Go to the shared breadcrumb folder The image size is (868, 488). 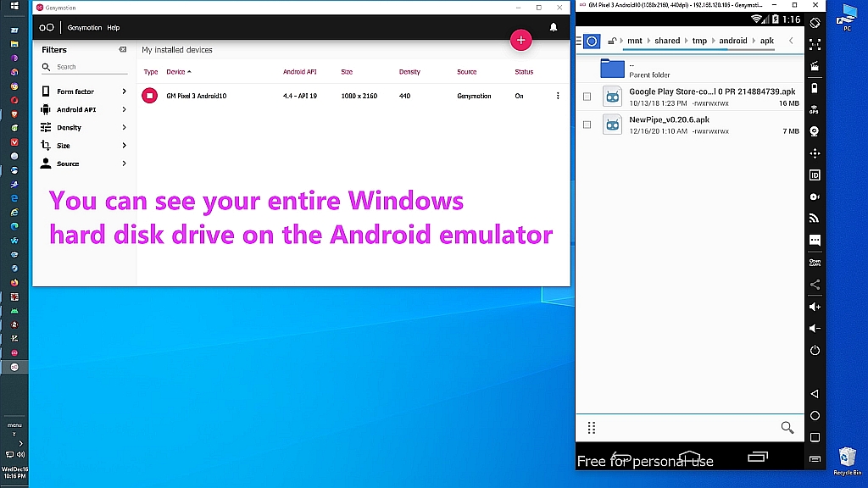(x=667, y=41)
